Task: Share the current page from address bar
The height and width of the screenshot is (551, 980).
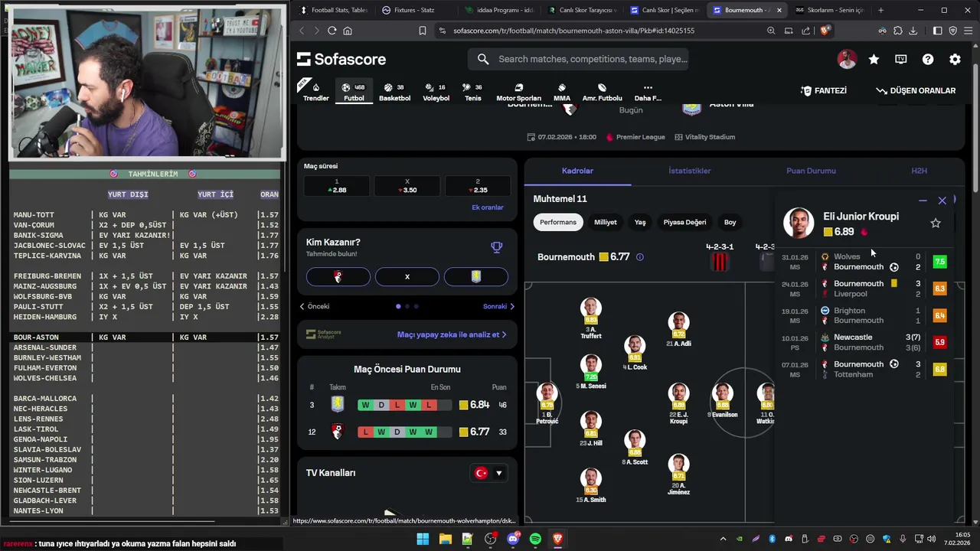Action: 805,31
